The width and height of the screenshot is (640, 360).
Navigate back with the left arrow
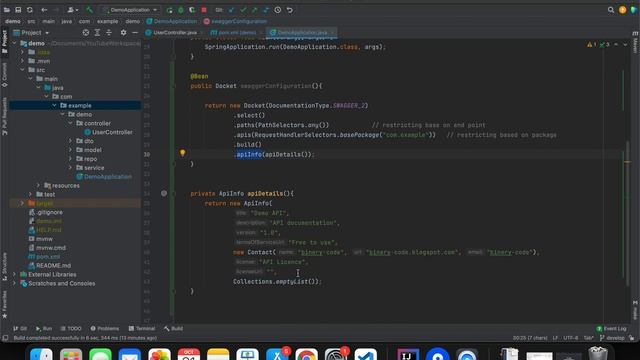pos(44,10)
